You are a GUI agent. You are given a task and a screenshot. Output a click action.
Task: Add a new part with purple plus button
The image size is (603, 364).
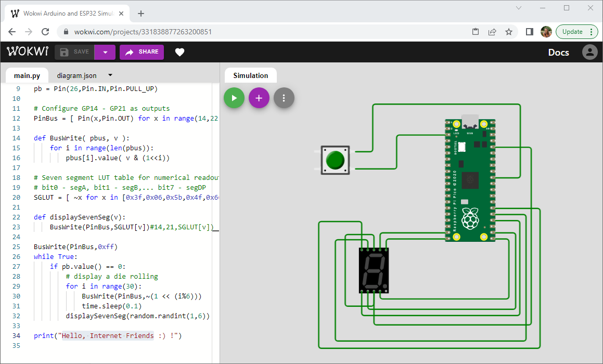[259, 98]
